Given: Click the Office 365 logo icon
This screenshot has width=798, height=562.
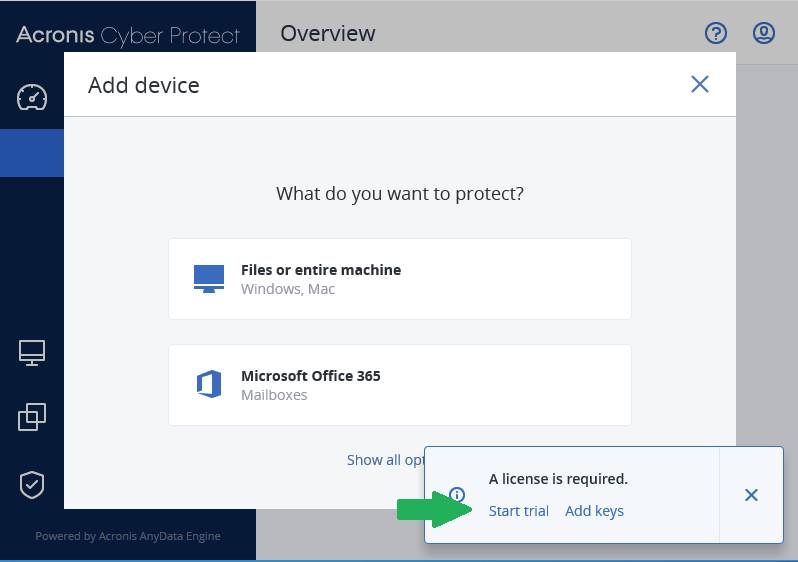Looking at the screenshot, I should point(209,384).
